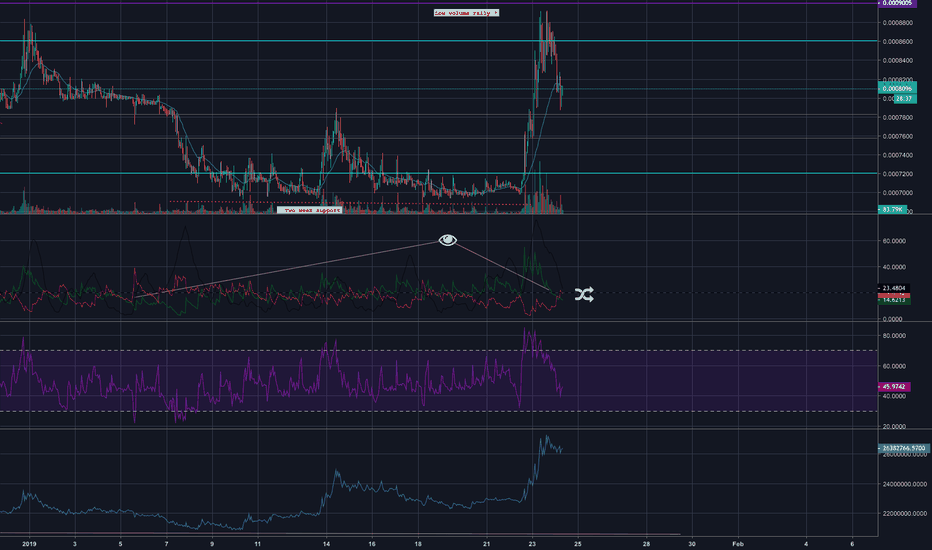This screenshot has height=550, width=932.
Task: Click the Feb label on time axis
Action: (738, 543)
